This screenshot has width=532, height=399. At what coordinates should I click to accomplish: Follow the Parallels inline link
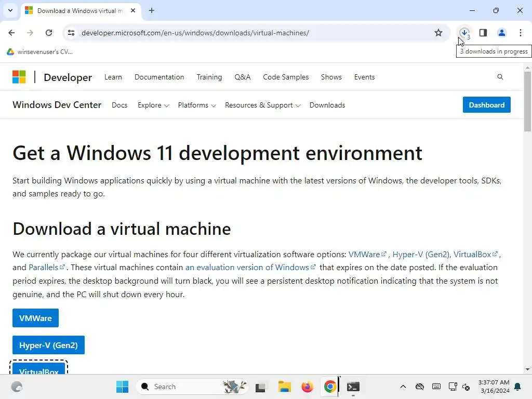(x=46, y=268)
